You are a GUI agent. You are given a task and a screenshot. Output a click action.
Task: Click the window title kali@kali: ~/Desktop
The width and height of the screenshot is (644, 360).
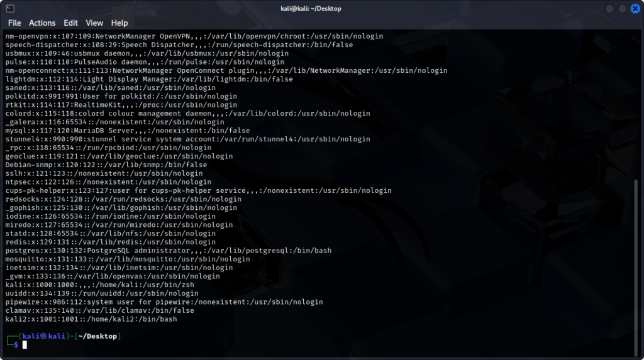(321, 8)
